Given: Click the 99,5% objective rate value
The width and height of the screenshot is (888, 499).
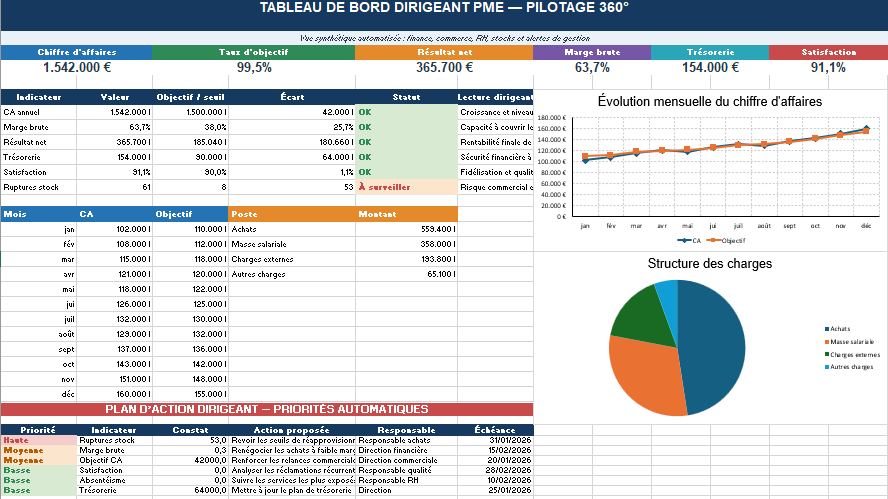Looking at the screenshot, I should pyautogui.click(x=253, y=67).
